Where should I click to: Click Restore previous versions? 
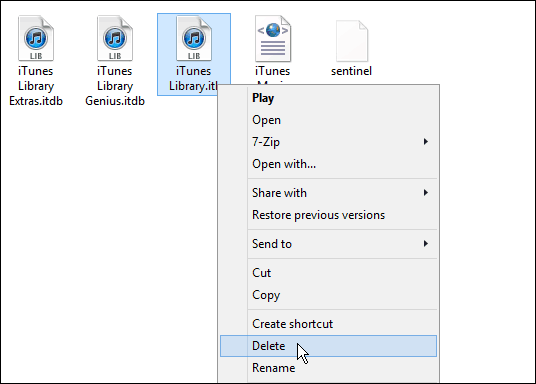[x=328, y=215]
